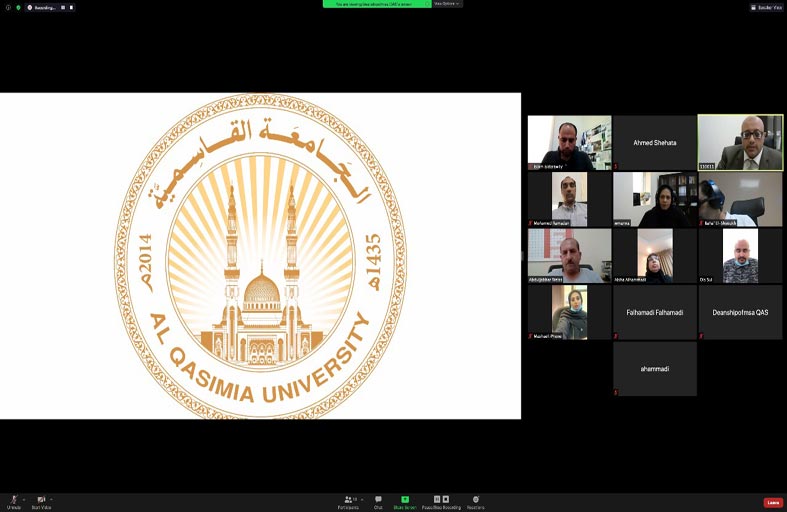Select Falhamadi Falhamadi participant tile

point(654,312)
